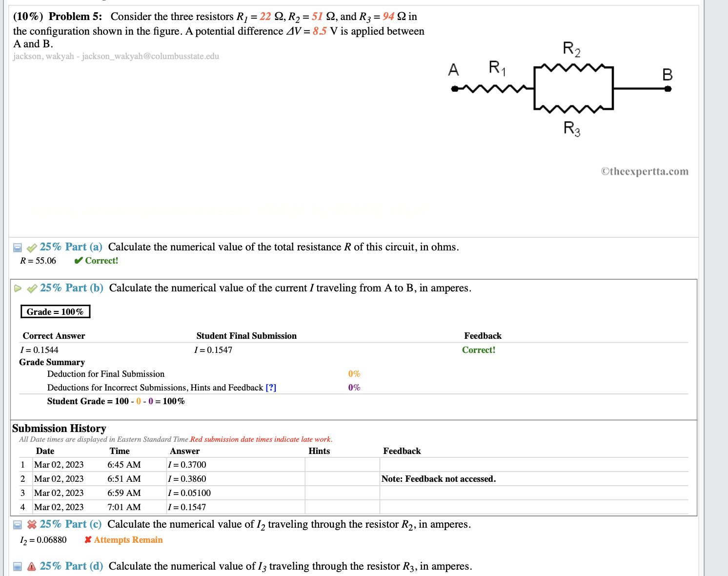Viewport: 728px width, 576px height.
Task: Collapse Part (d) using its minimize box
Action: tap(17, 566)
